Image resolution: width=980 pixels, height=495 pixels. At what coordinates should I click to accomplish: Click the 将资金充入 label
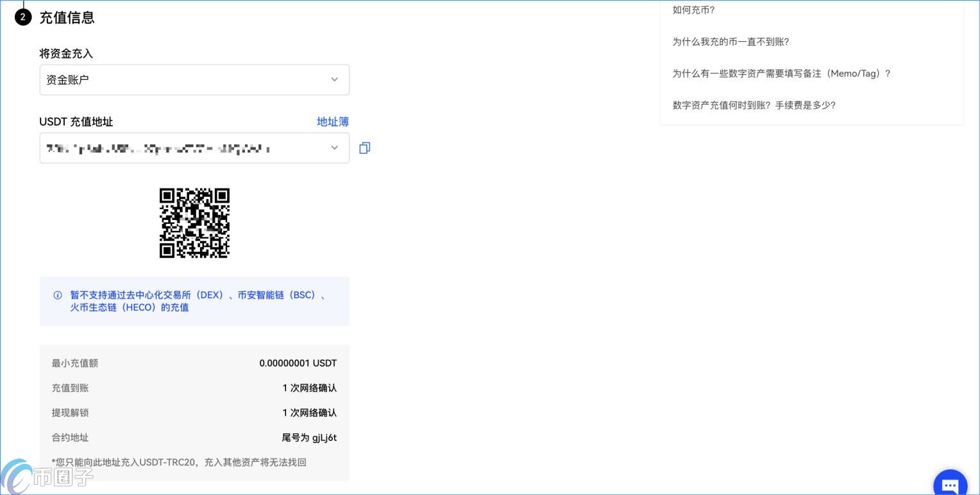pos(67,54)
